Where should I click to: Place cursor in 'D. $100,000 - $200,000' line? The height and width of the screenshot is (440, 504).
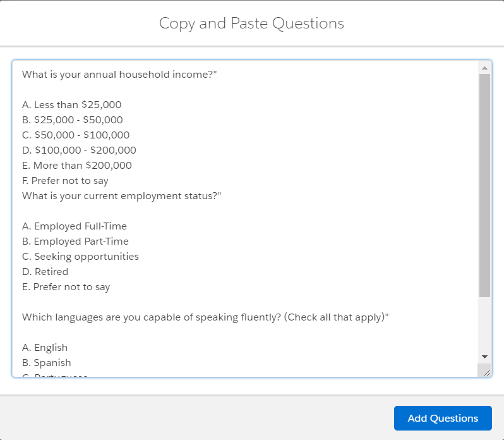coord(79,150)
